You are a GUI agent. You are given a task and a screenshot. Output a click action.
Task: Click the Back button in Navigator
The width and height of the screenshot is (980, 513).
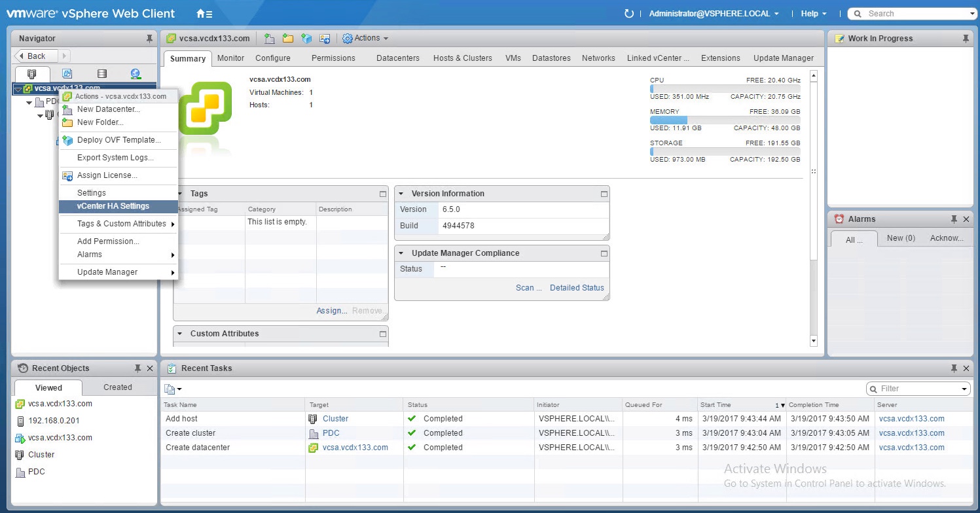[x=36, y=56]
